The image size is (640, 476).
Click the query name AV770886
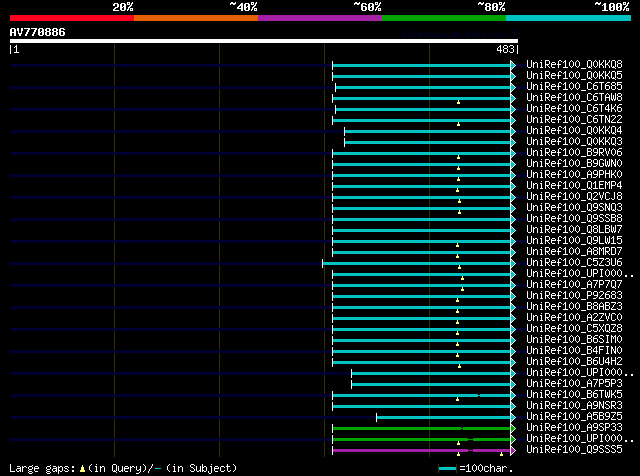pos(38,32)
